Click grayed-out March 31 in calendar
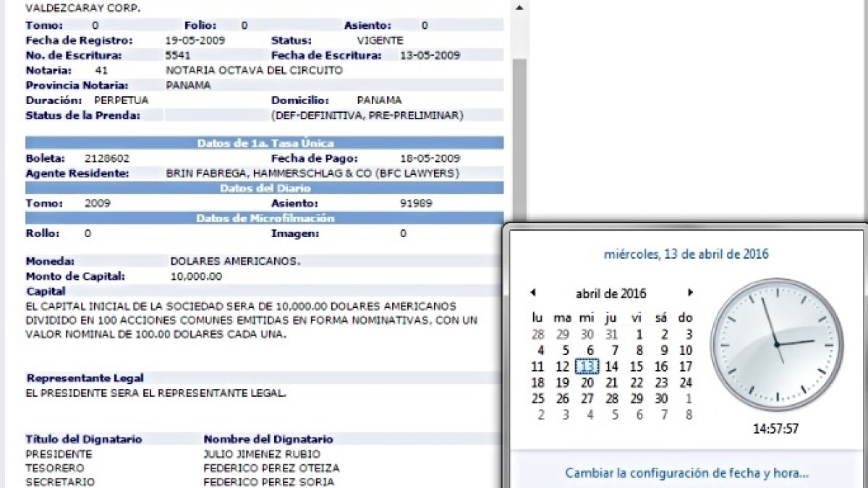This screenshot has width=868, height=488. [x=611, y=334]
